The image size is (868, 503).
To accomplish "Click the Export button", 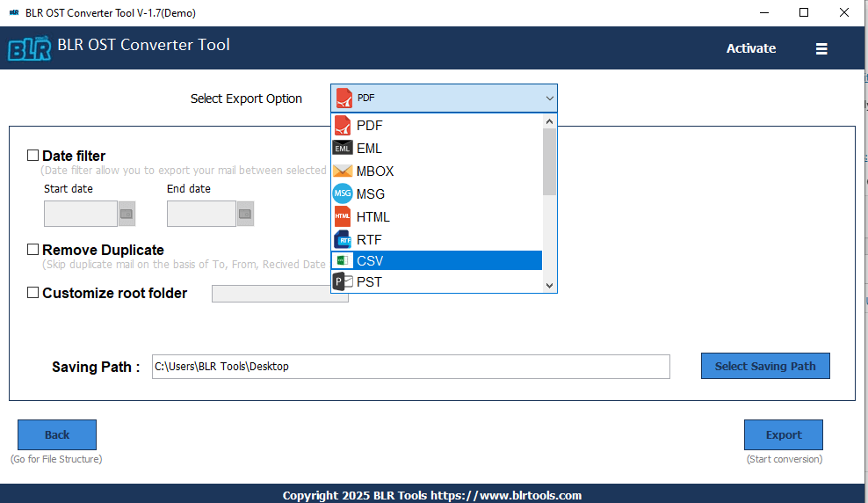I will pos(784,435).
